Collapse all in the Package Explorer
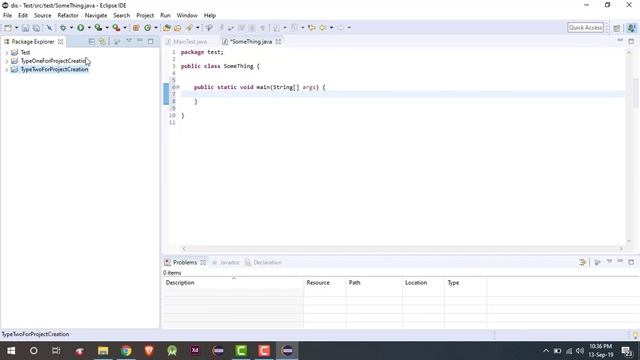640x360 pixels. (91, 42)
